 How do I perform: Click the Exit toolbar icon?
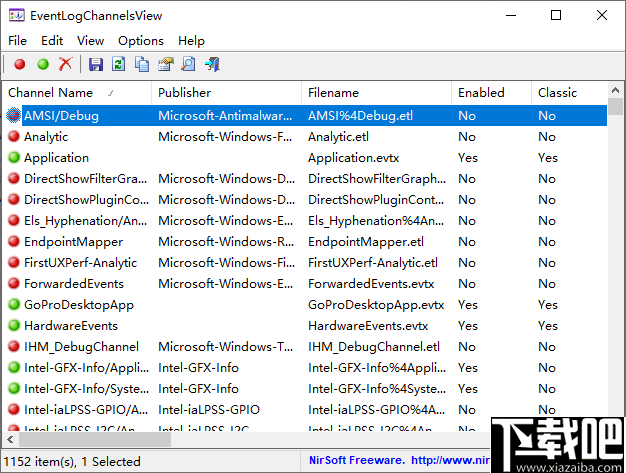click(x=212, y=64)
